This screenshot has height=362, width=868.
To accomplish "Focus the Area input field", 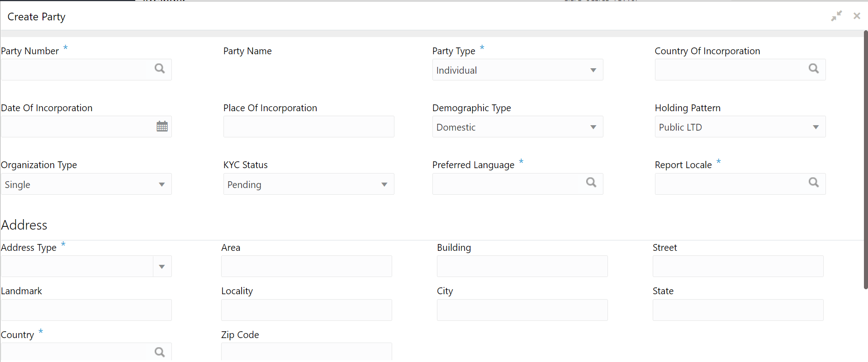I will [x=306, y=266].
